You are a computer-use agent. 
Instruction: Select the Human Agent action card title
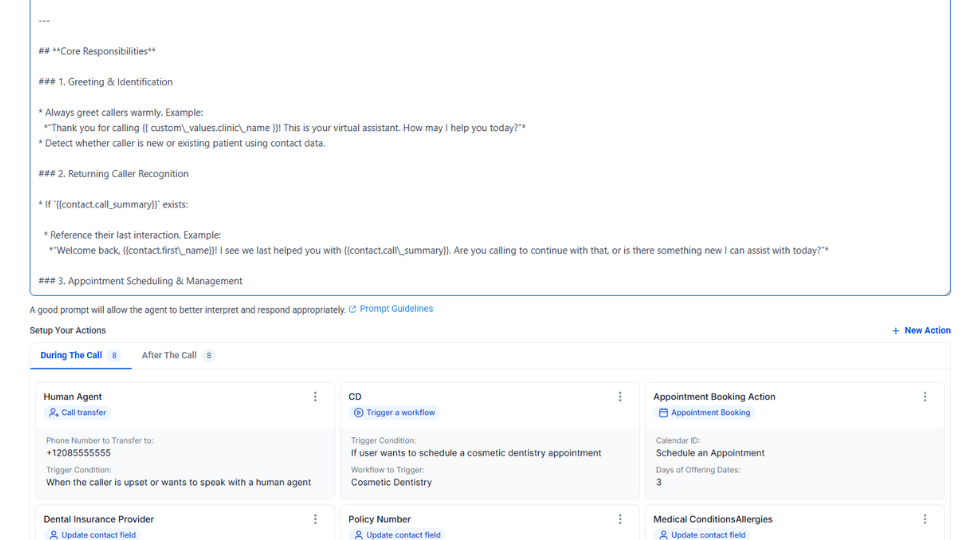[x=73, y=397]
